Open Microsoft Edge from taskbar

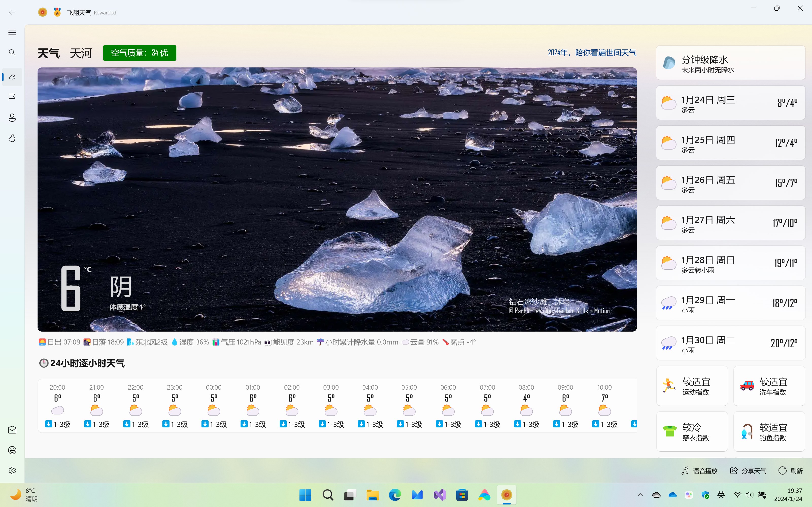pos(395,495)
